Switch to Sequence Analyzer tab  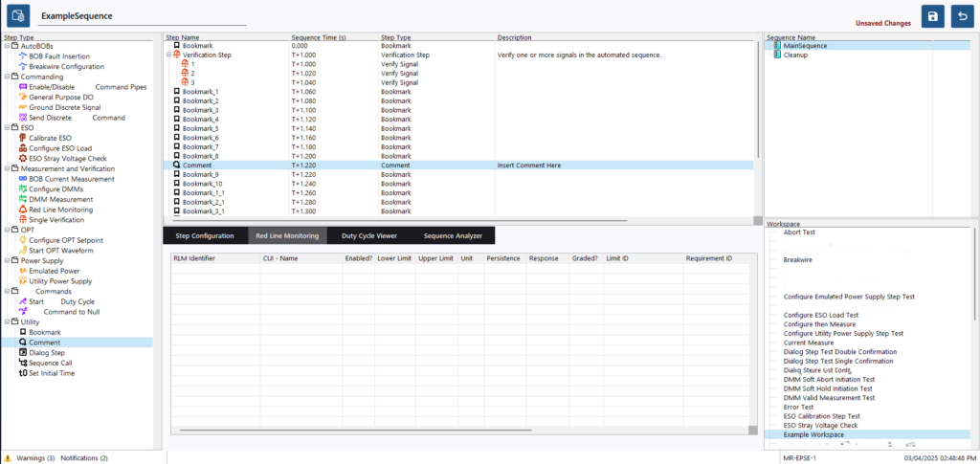[453, 236]
